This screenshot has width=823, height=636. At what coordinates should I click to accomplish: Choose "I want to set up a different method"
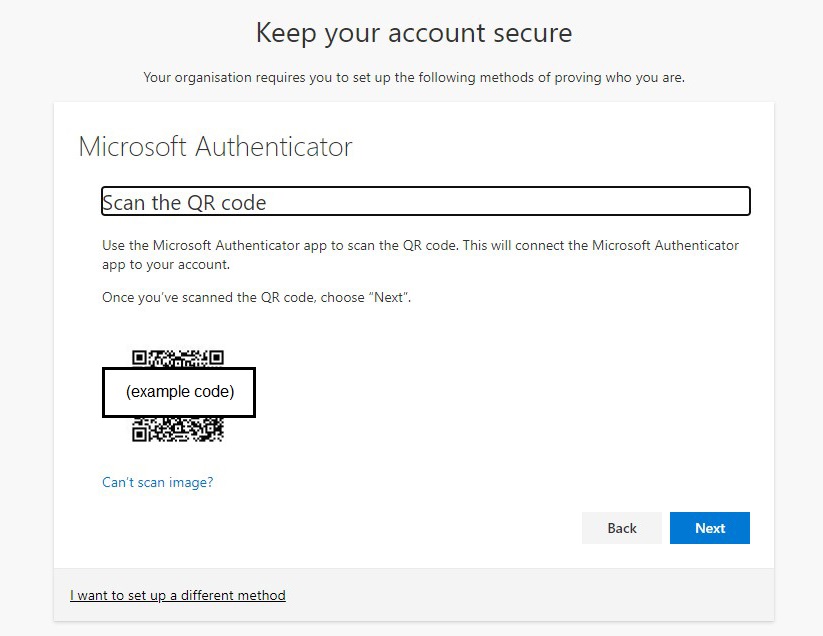pyautogui.click(x=178, y=595)
